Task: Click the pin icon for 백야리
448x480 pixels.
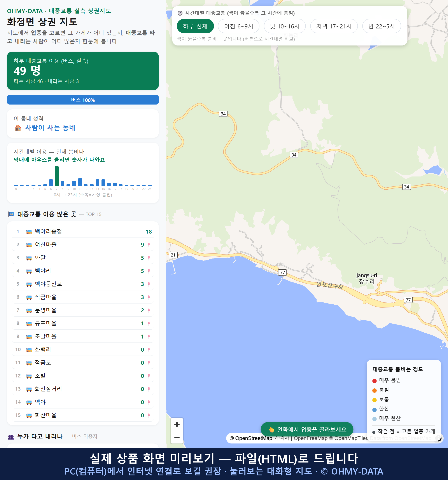Action: click(149, 271)
